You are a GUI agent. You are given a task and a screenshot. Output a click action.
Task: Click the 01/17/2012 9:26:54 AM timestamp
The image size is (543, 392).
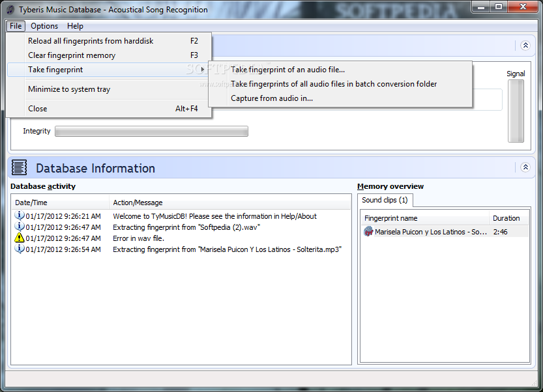point(63,250)
